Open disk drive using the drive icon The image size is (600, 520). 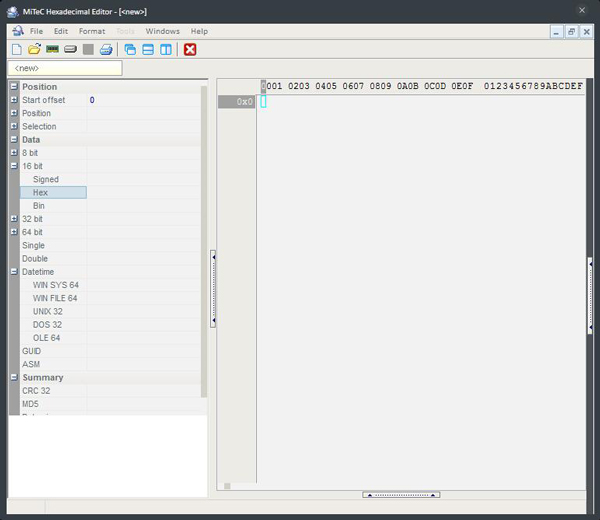coord(70,49)
